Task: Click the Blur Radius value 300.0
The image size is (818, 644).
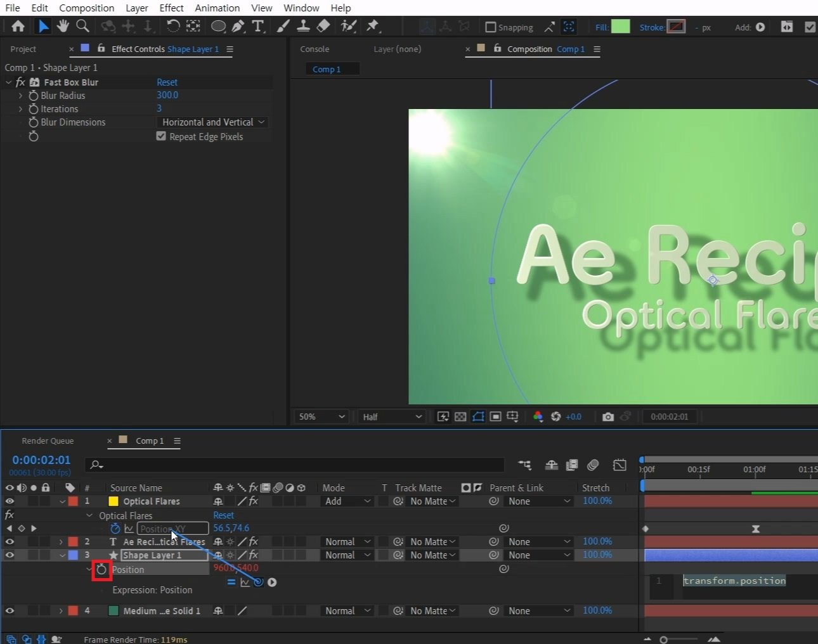Action: [x=167, y=95]
